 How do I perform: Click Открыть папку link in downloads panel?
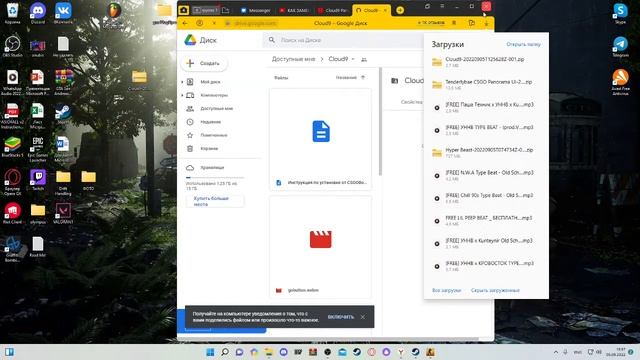tap(523, 44)
